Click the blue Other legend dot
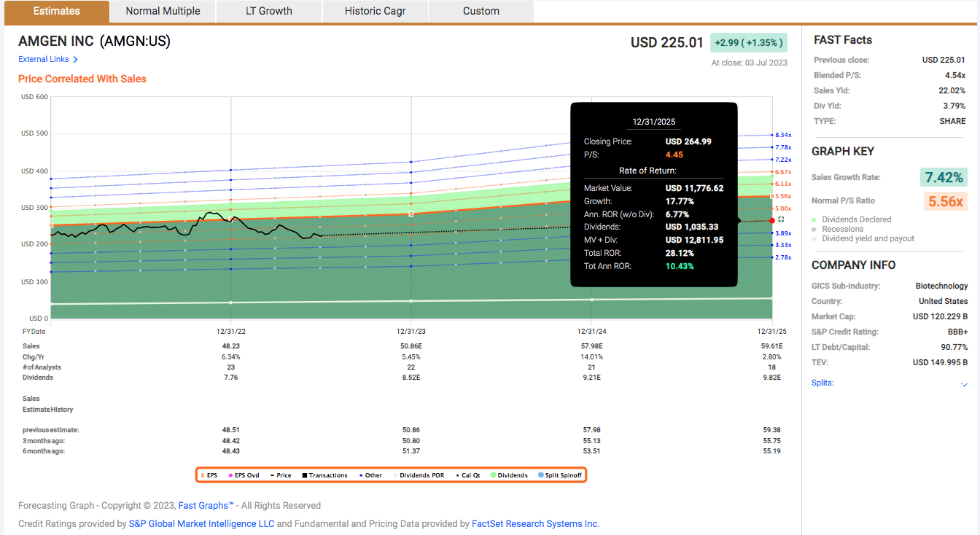980x535 pixels. tap(360, 475)
